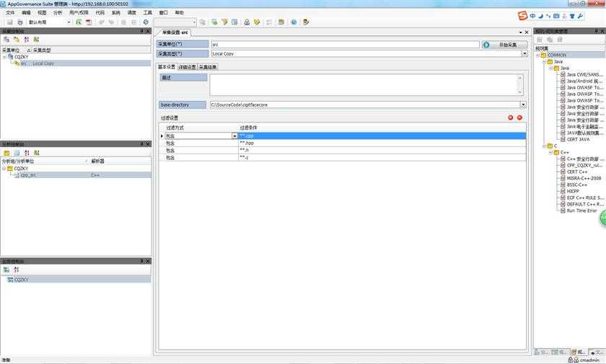606x364 pixels.
Task: Collapse the C folder node in rule tree
Action: pos(544,146)
